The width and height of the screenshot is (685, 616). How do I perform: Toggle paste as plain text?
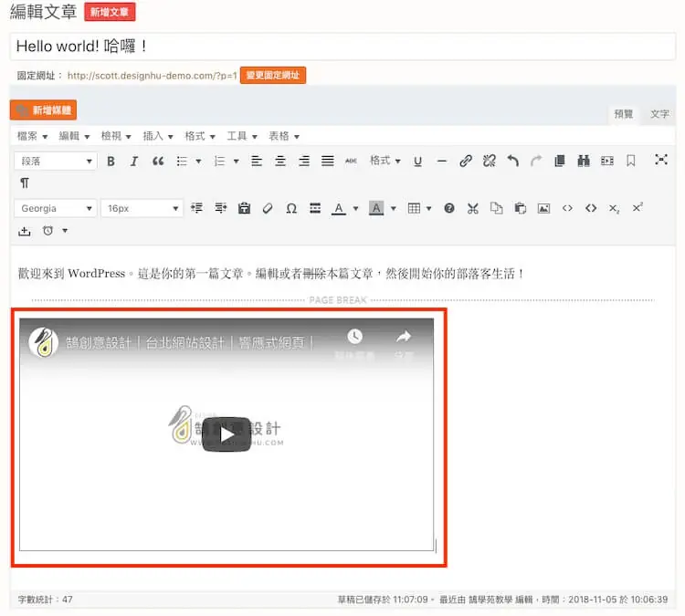click(244, 208)
